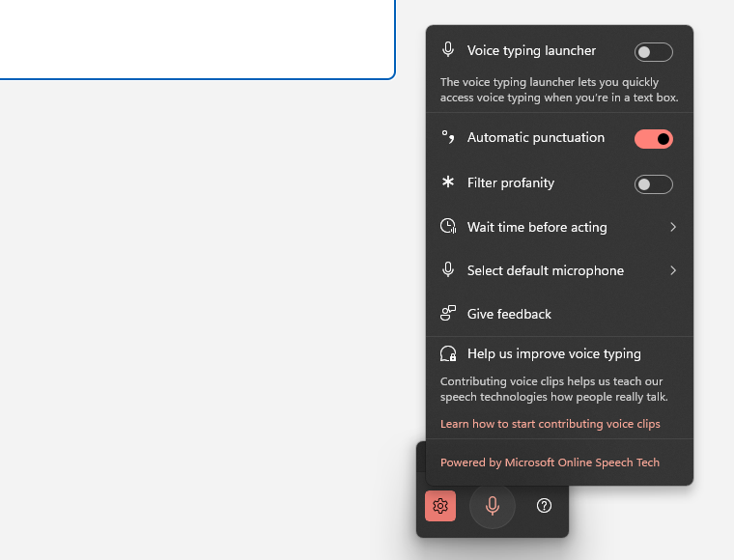Click the Voice typing launcher microphone icon

click(448, 49)
